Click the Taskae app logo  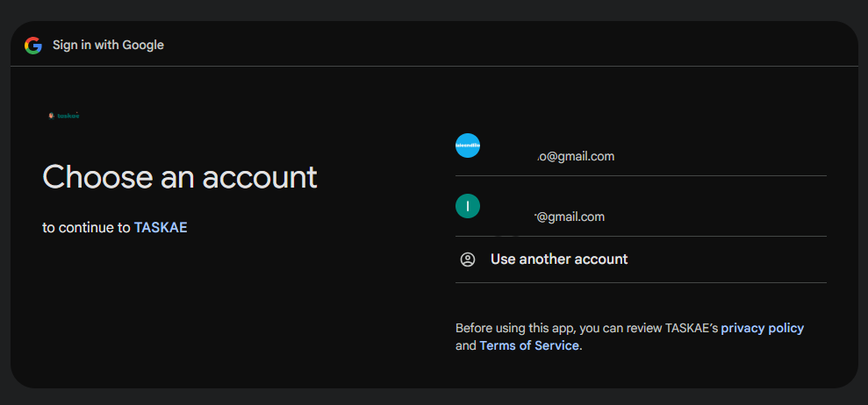[x=64, y=116]
